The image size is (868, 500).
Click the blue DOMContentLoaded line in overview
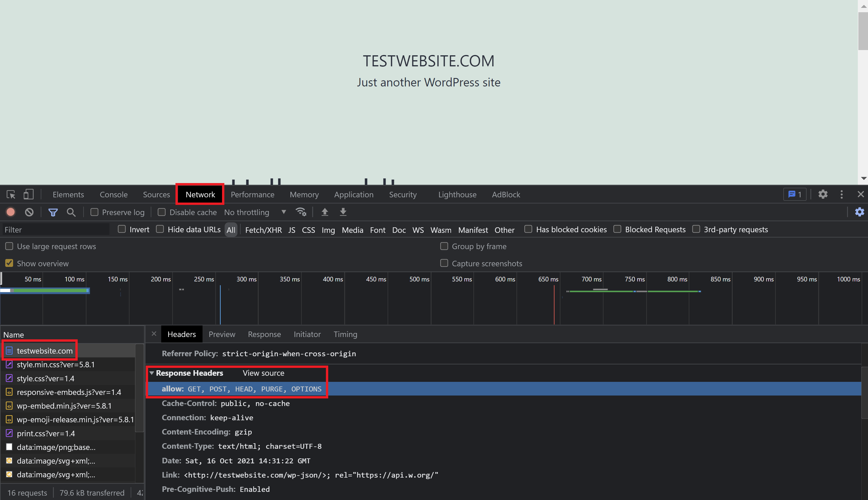click(220, 305)
